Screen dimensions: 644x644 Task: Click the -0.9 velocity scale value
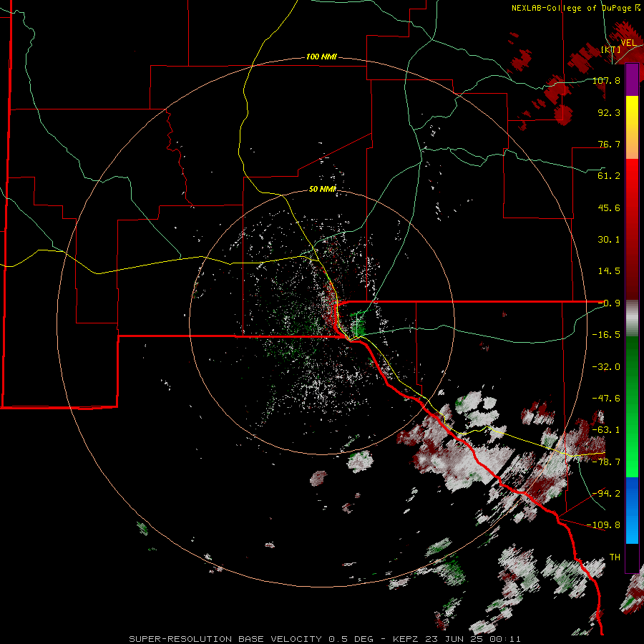(x=609, y=303)
